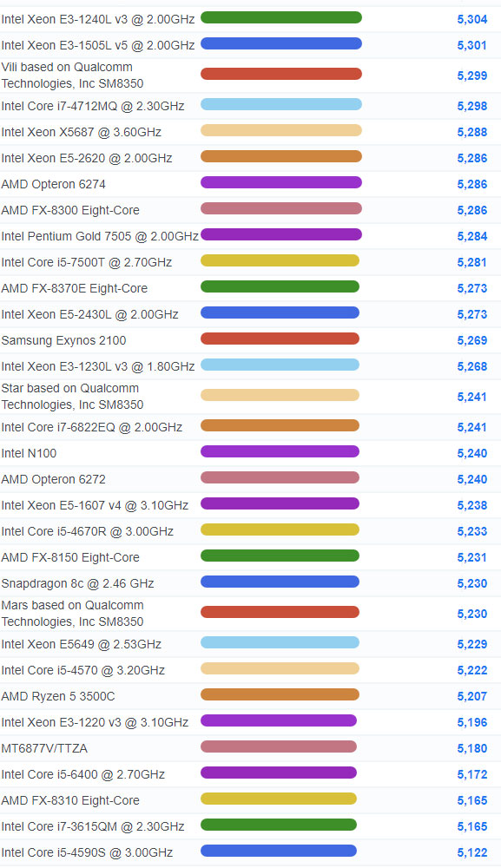Click the red bar for Samsung Exynos 2100
The height and width of the screenshot is (868, 501).
click(280, 339)
